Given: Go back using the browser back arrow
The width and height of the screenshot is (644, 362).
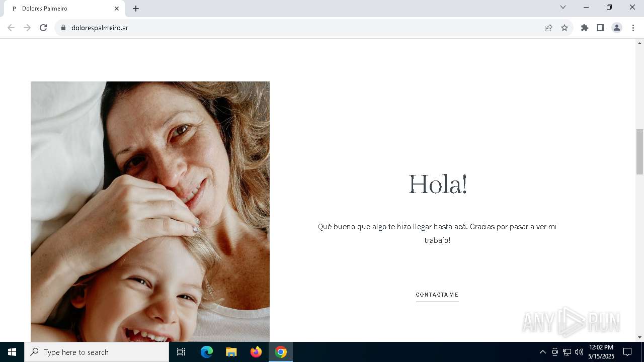Looking at the screenshot, I should coord(11,28).
